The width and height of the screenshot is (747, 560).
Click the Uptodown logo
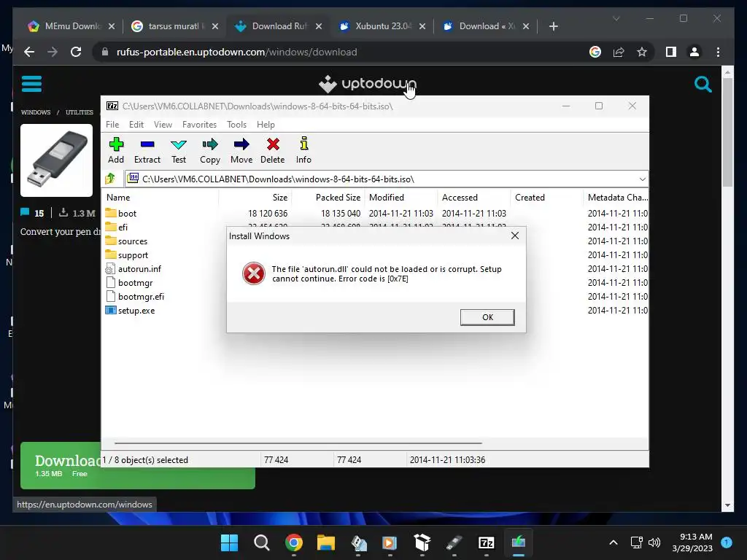coord(368,84)
